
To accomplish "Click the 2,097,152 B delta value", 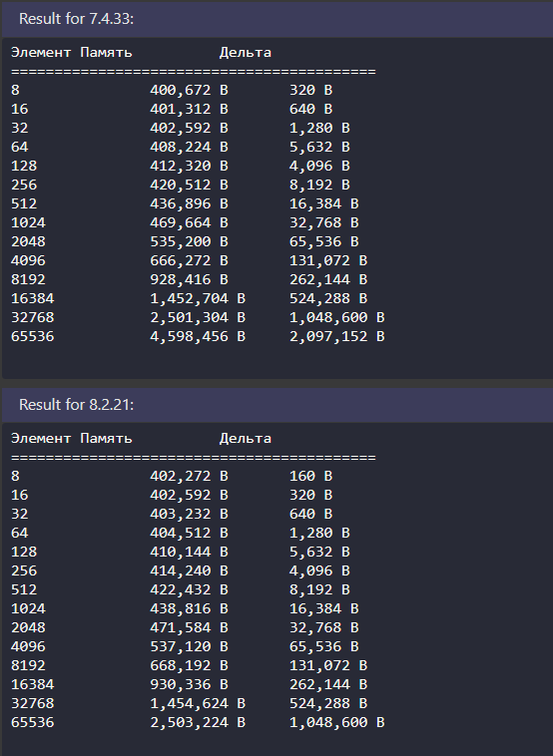I will (336, 336).
